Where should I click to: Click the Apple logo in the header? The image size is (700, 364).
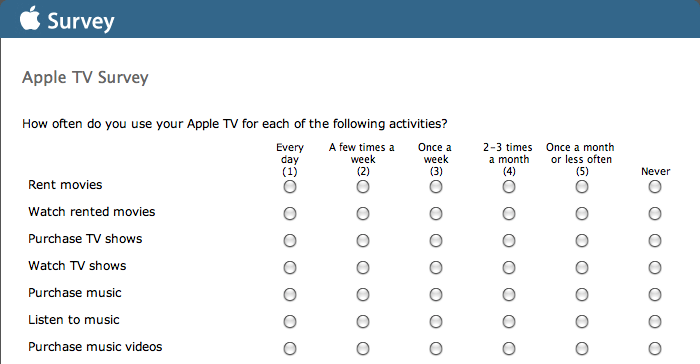[30, 18]
